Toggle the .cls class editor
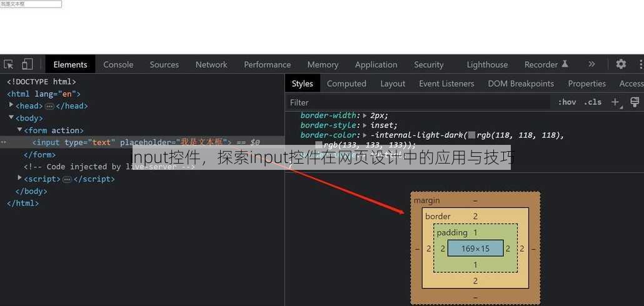Image resolution: width=644 pixels, height=306 pixels. point(592,102)
